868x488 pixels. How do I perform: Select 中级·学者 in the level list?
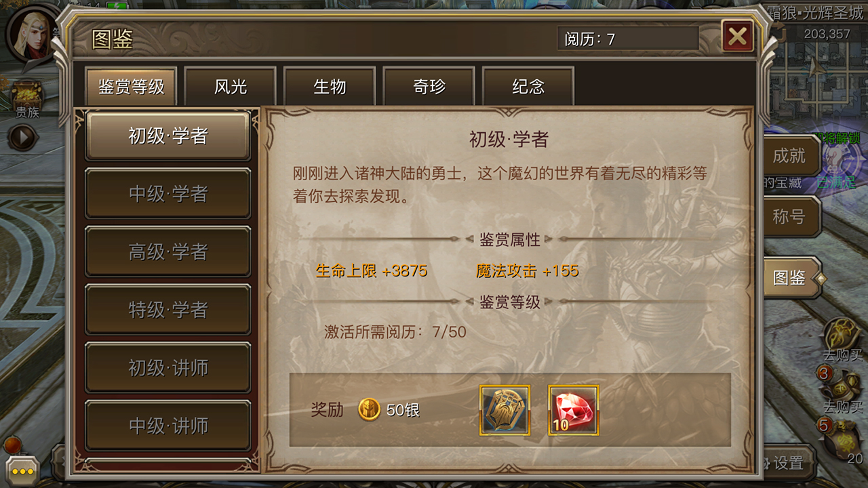pos(168,194)
